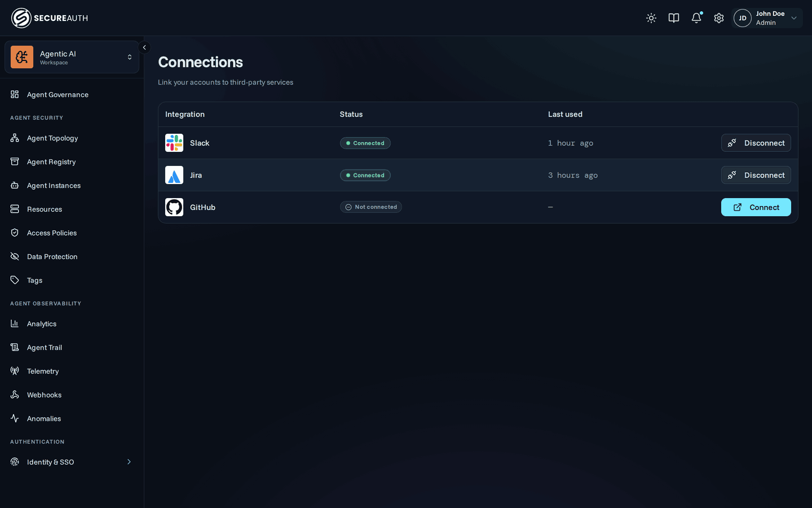Viewport: 812px width, 508px height.
Task: Click the Analytics chart icon
Action: [15, 323]
